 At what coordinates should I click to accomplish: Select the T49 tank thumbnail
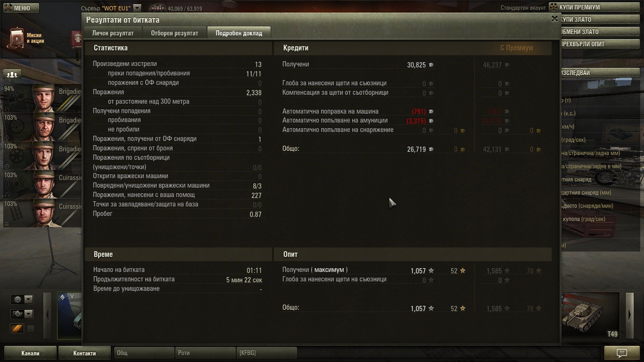click(590, 315)
